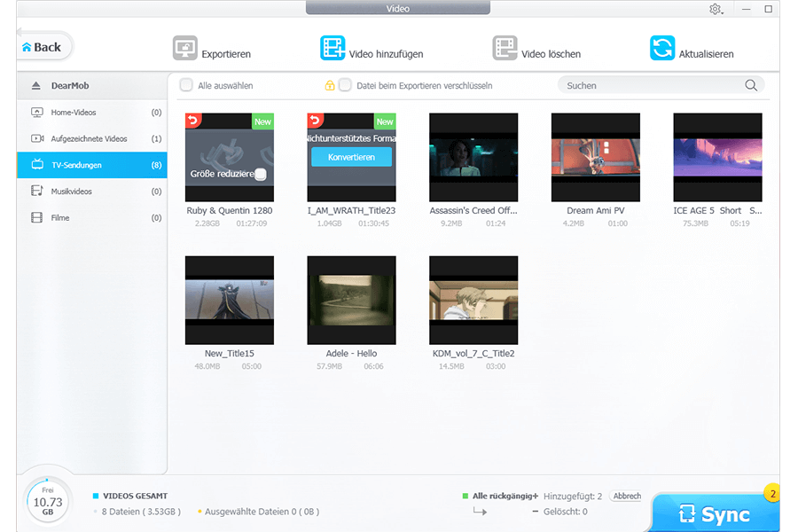Open Aufgezeichnete Videos category

pos(92,138)
